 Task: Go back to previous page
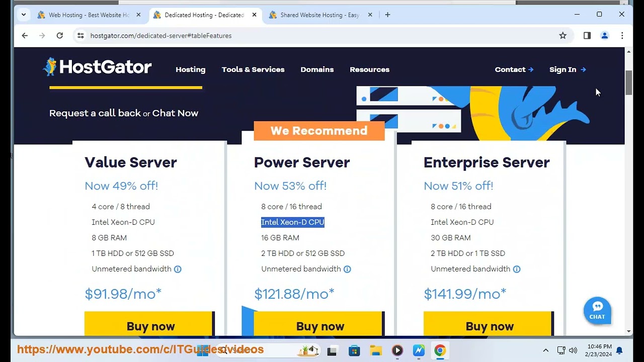(x=25, y=36)
